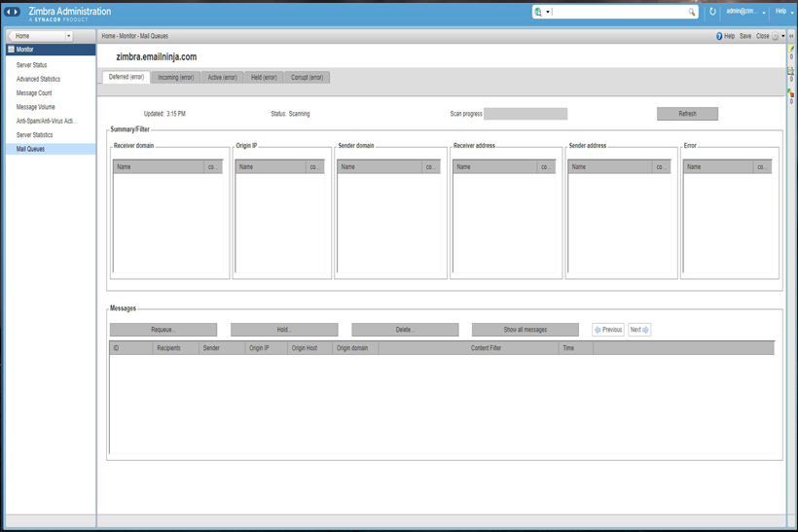Click the gear icon beside Close
The height and width of the screenshot is (532, 798).
point(775,36)
